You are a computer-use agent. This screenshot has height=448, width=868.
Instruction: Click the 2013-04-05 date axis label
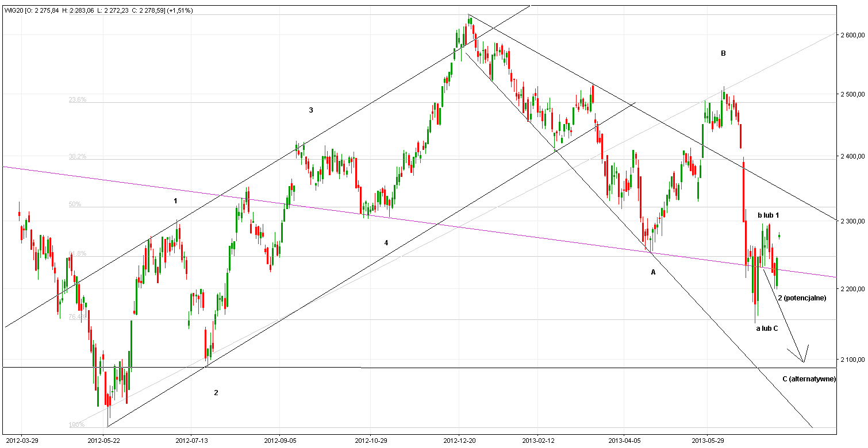point(624,441)
